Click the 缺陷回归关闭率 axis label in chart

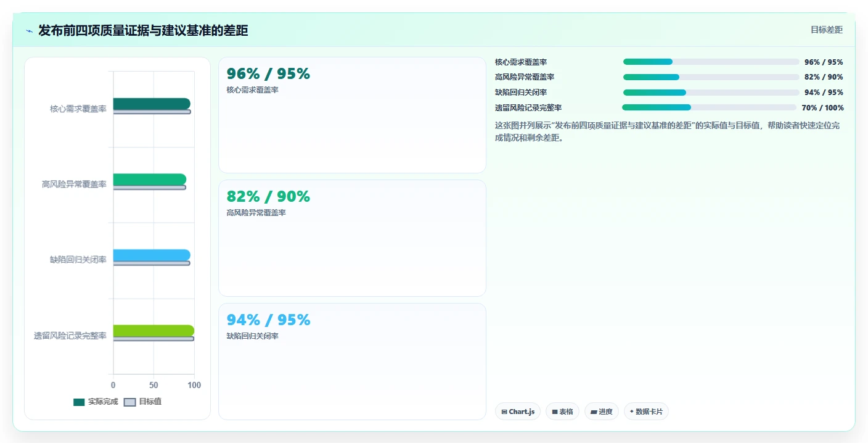tap(78, 260)
